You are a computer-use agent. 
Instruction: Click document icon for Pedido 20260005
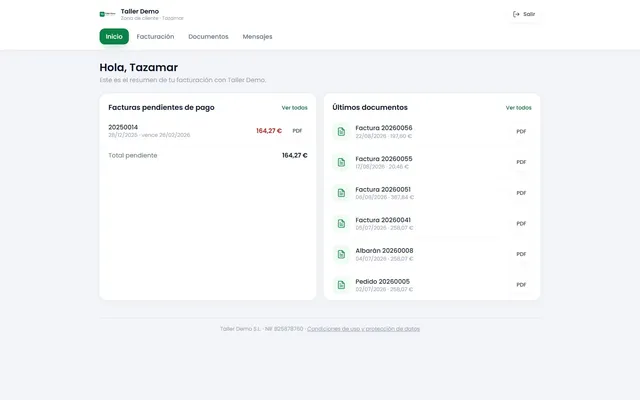(341, 284)
